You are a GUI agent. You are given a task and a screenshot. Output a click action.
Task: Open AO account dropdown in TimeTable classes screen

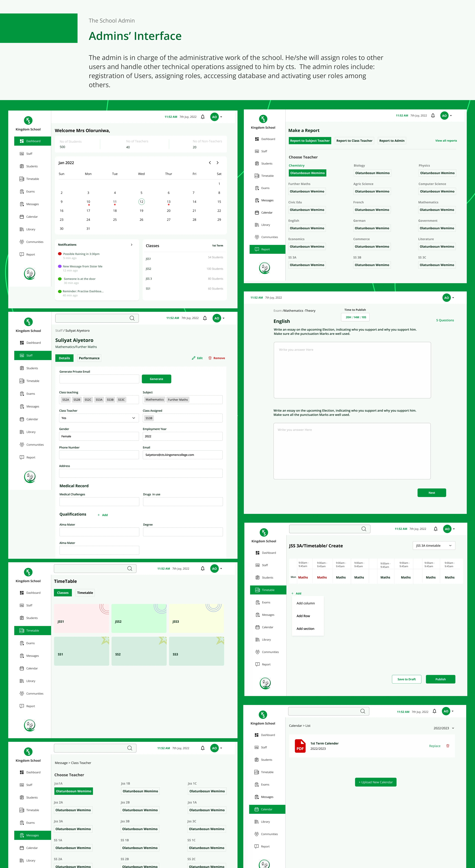[221, 569]
